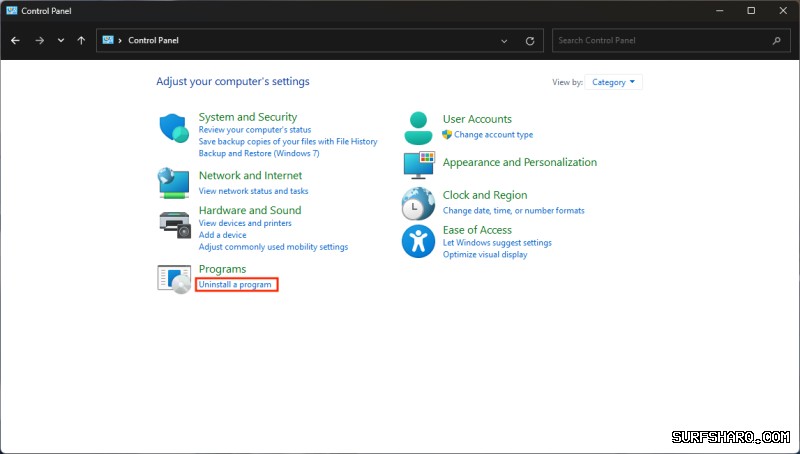This screenshot has height=454, width=800.
Task: Navigate up one level with up arrow
Action: 81,41
